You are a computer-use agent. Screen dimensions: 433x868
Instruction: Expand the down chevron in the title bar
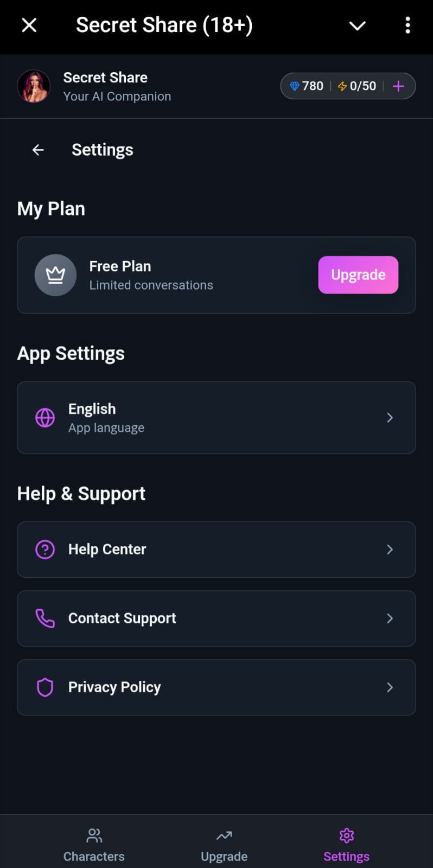click(x=357, y=25)
